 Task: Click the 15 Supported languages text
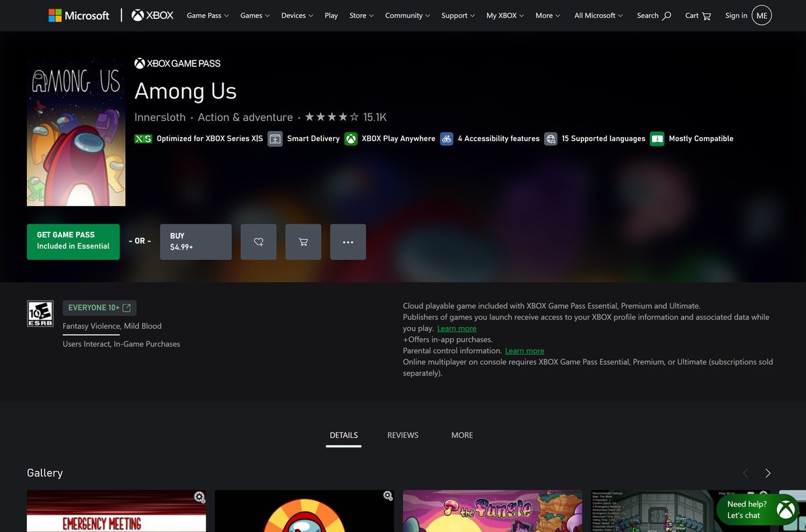pos(603,139)
